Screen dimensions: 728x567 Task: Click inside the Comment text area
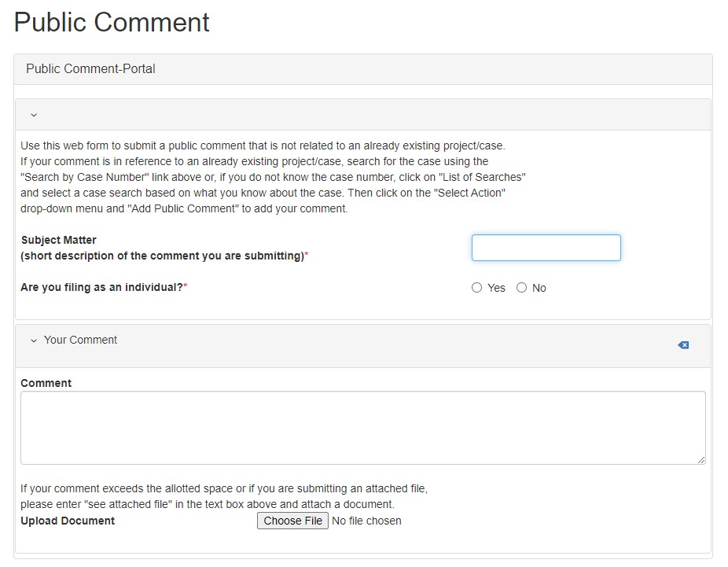click(x=362, y=427)
